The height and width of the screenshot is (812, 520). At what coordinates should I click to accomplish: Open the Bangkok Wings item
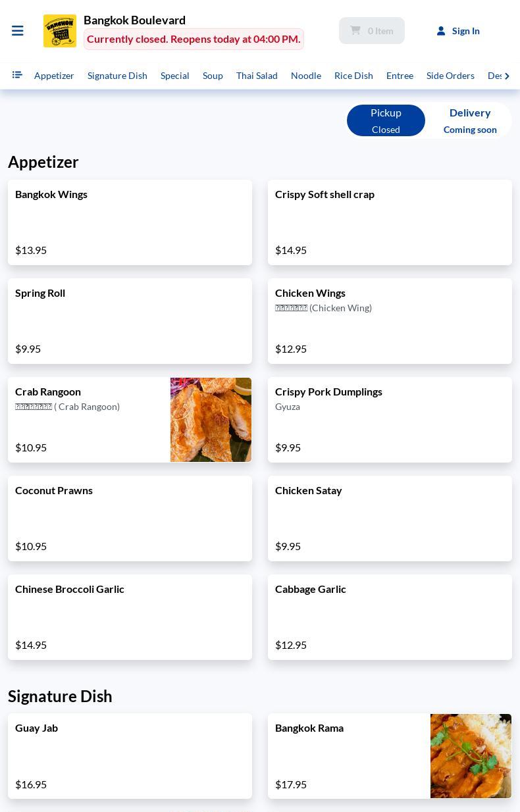coord(130,222)
